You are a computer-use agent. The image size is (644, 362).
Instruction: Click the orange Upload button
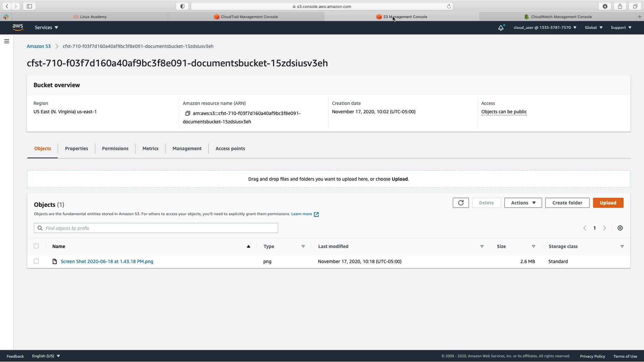click(x=608, y=203)
